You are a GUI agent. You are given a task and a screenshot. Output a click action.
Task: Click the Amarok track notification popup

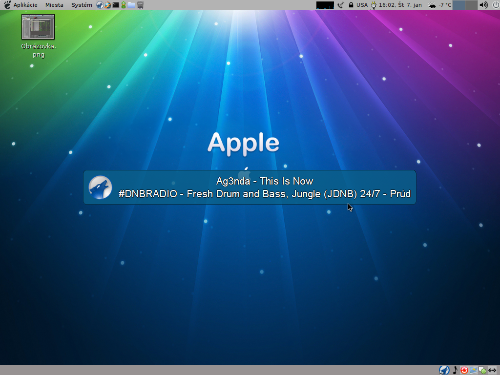click(250, 187)
